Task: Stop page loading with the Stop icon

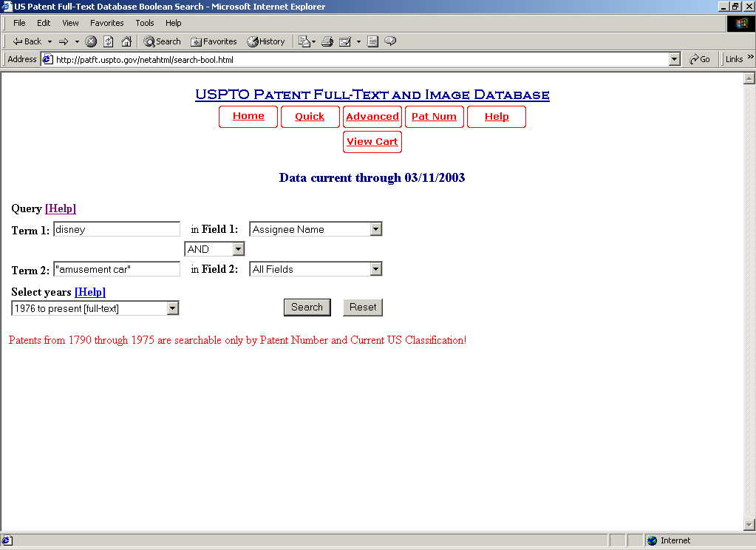Action: pyautogui.click(x=91, y=41)
